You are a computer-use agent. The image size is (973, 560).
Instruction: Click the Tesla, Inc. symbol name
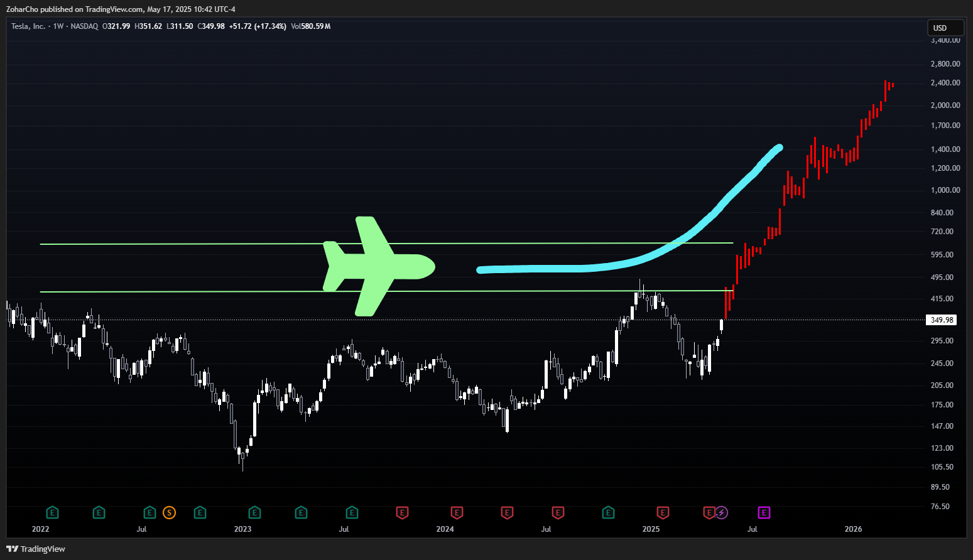28,26
